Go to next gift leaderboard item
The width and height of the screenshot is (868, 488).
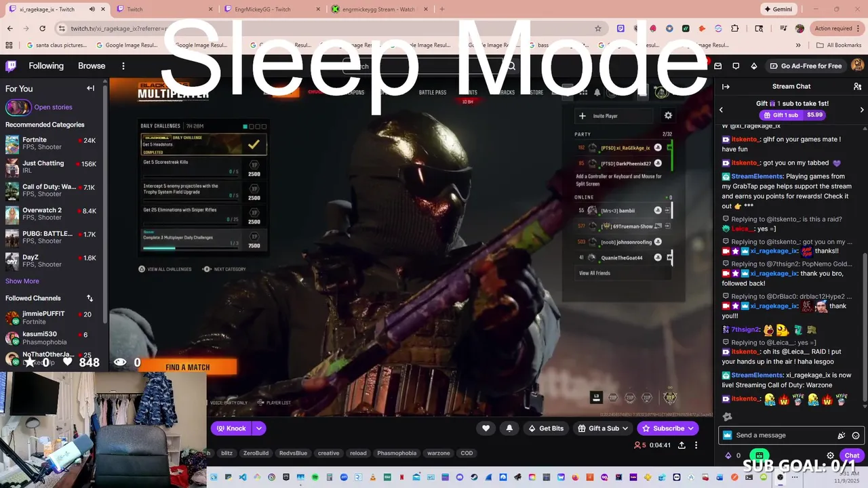862,109
